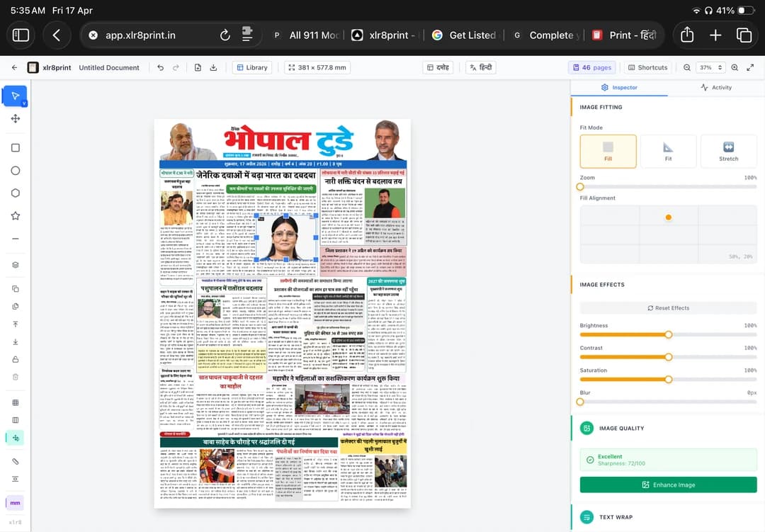Screen dimensions: 765x532
Task: Select the Ellipse shape tool
Action: [15, 170]
